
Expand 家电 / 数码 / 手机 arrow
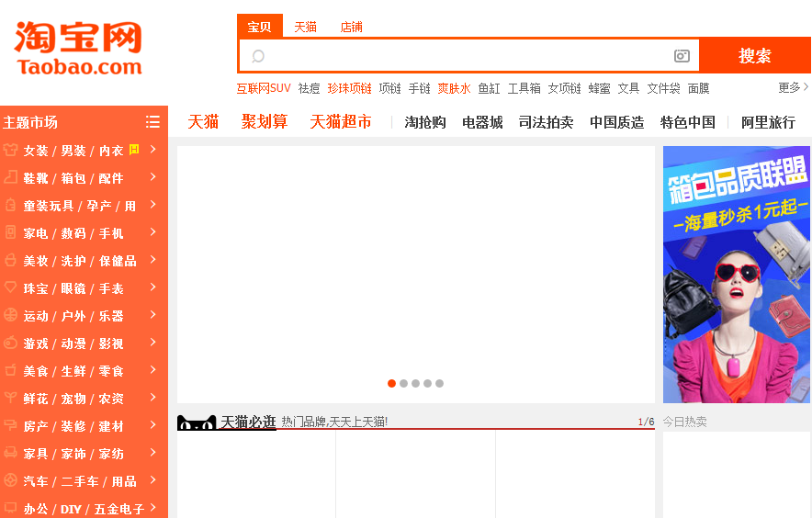coord(152,231)
